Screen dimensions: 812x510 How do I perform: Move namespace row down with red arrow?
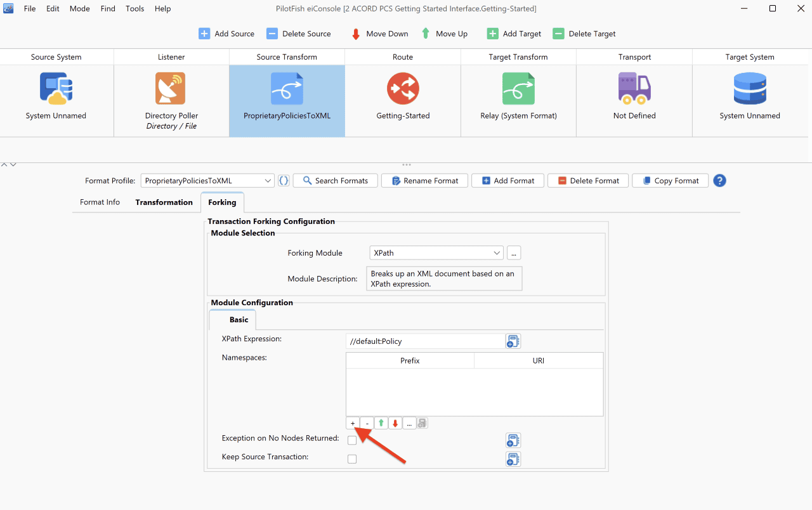click(395, 423)
